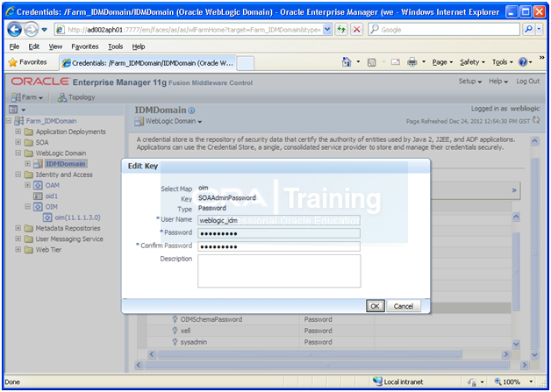Click the key icon beside xell
The height and width of the screenshot is (392, 551).
[x=175, y=331]
